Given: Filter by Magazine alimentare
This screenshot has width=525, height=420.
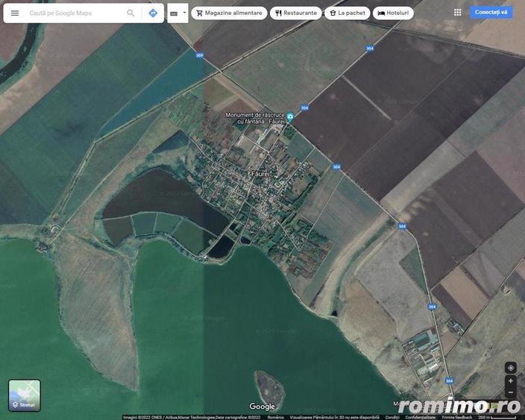Looking at the screenshot, I should pyautogui.click(x=229, y=13).
